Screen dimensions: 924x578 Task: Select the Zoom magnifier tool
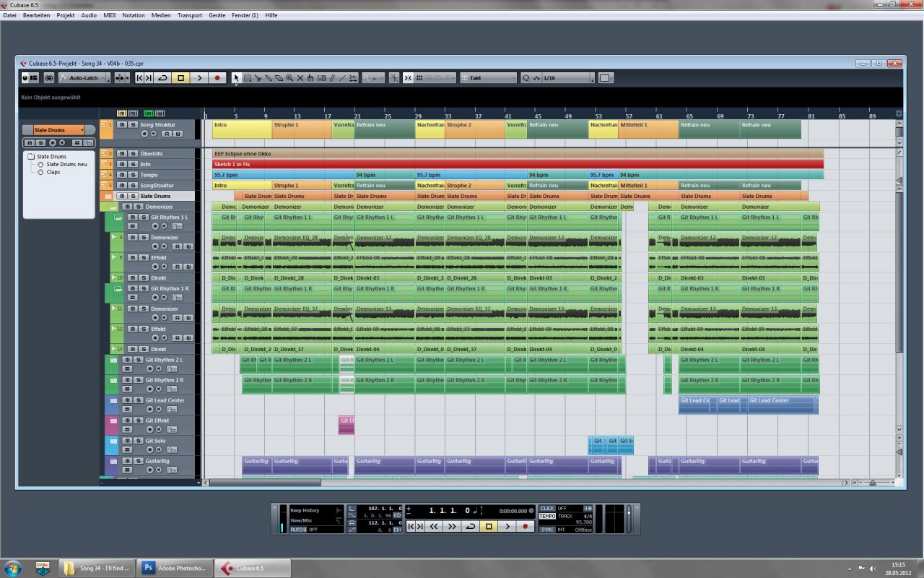tap(289, 78)
